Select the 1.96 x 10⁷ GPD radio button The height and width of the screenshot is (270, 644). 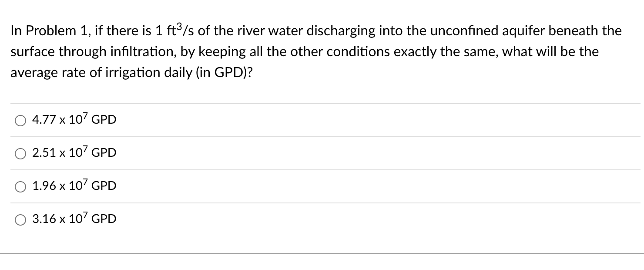click(20, 187)
